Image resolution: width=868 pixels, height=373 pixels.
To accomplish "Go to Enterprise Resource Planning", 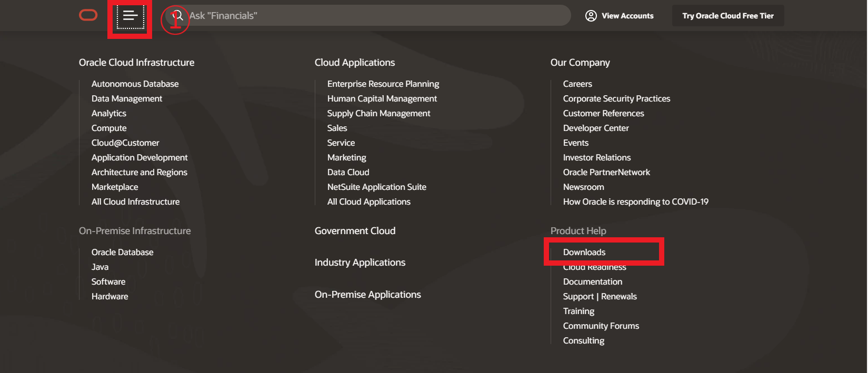I will 383,84.
